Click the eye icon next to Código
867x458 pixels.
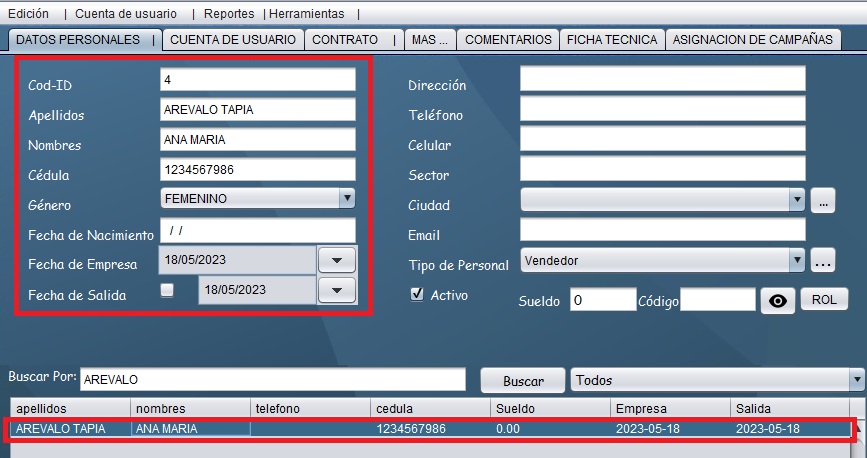pyautogui.click(x=778, y=300)
